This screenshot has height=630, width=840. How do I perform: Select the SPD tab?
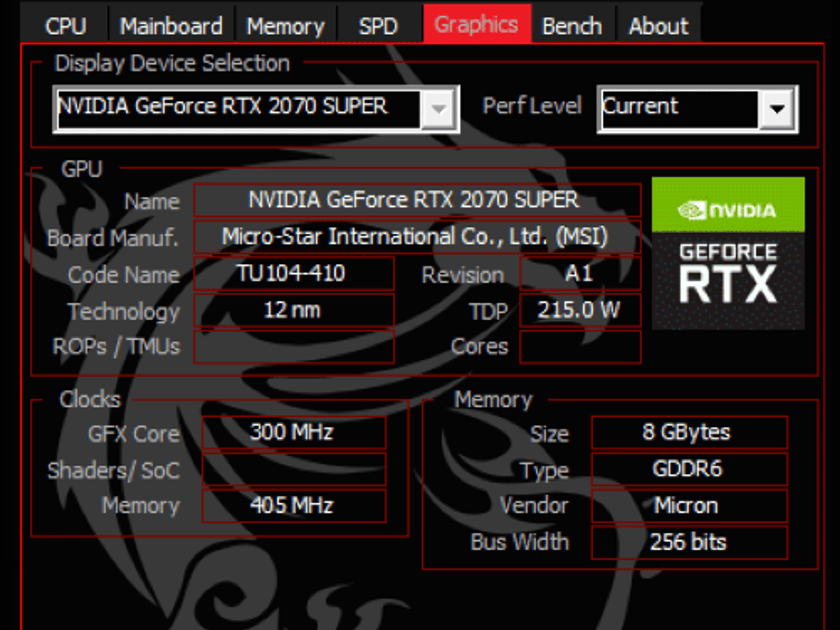[378, 26]
